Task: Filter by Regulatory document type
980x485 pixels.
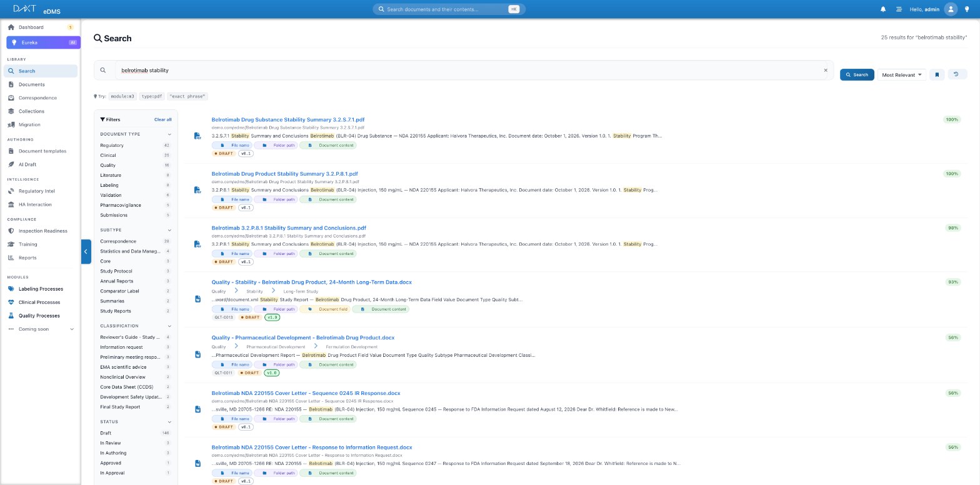Action: (x=135, y=146)
